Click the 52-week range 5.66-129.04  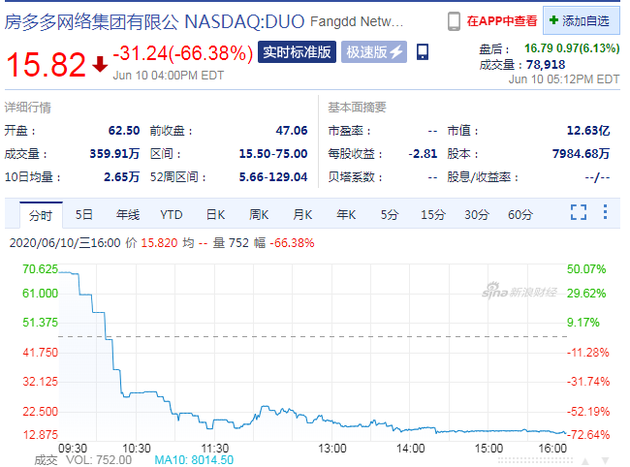pyautogui.click(x=273, y=177)
